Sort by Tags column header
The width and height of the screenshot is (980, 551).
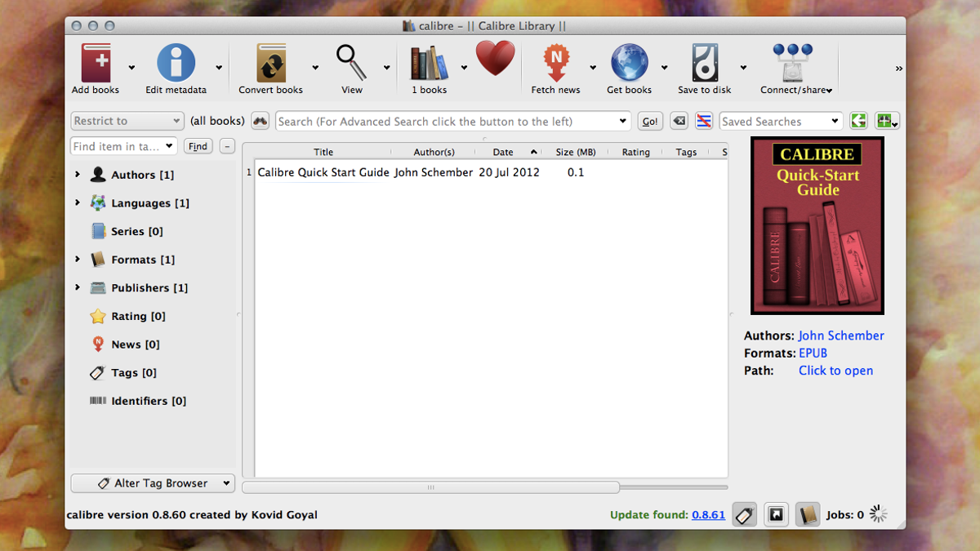tap(686, 152)
